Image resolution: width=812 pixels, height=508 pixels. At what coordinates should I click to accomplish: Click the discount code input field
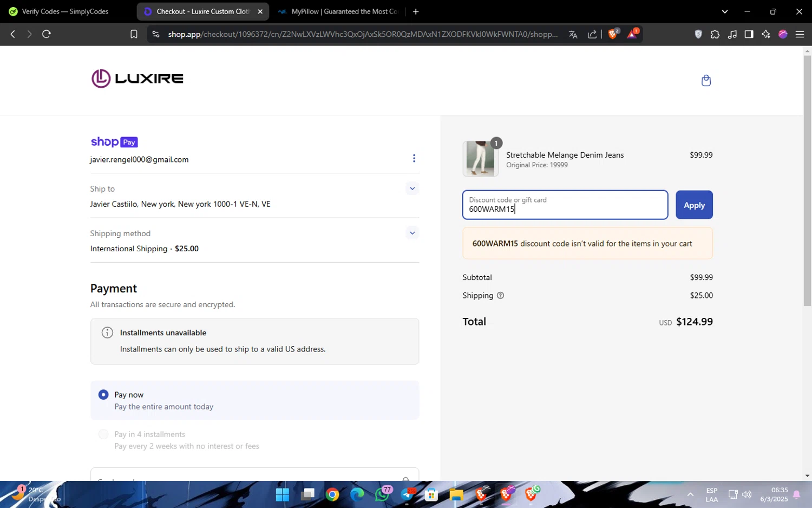[565, 205]
